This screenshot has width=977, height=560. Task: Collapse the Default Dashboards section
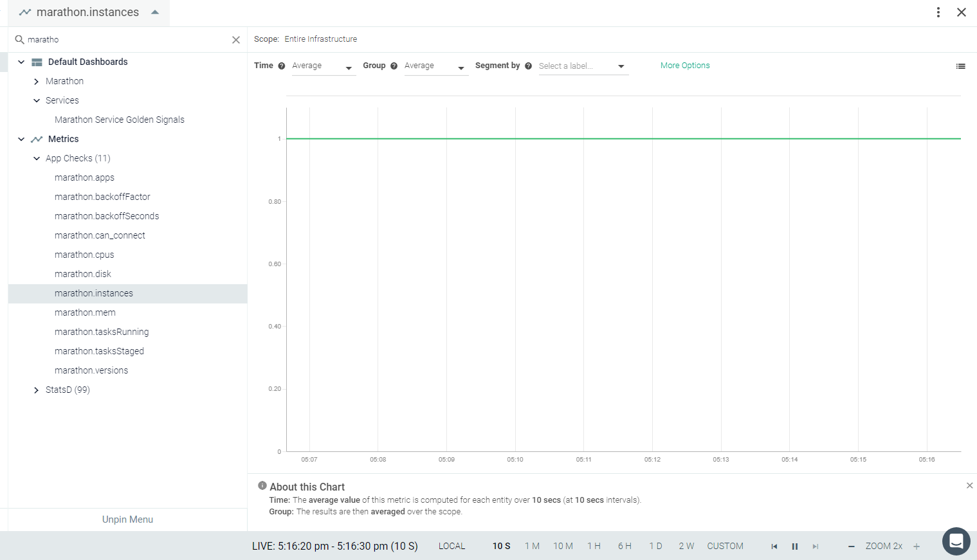(21, 62)
